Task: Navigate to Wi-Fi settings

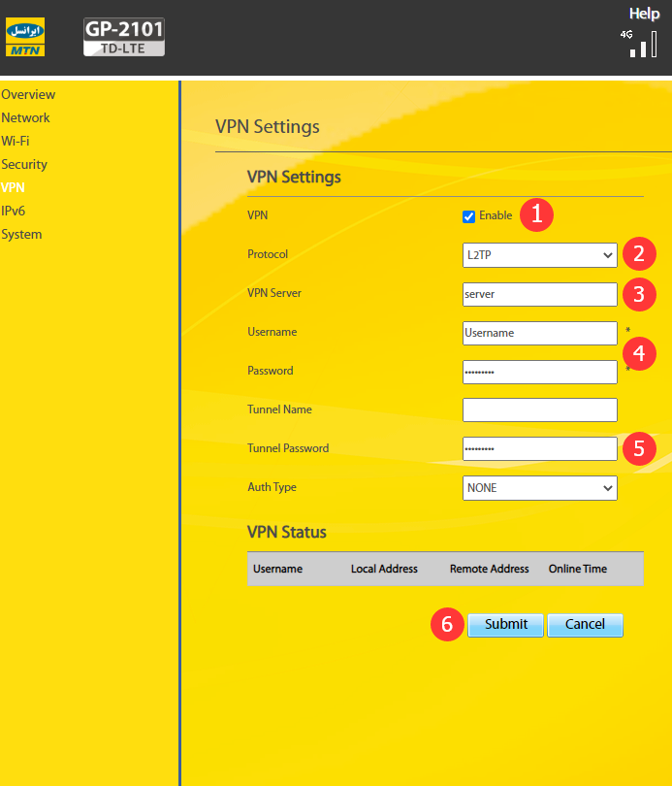Action: [x=16, y=142]
